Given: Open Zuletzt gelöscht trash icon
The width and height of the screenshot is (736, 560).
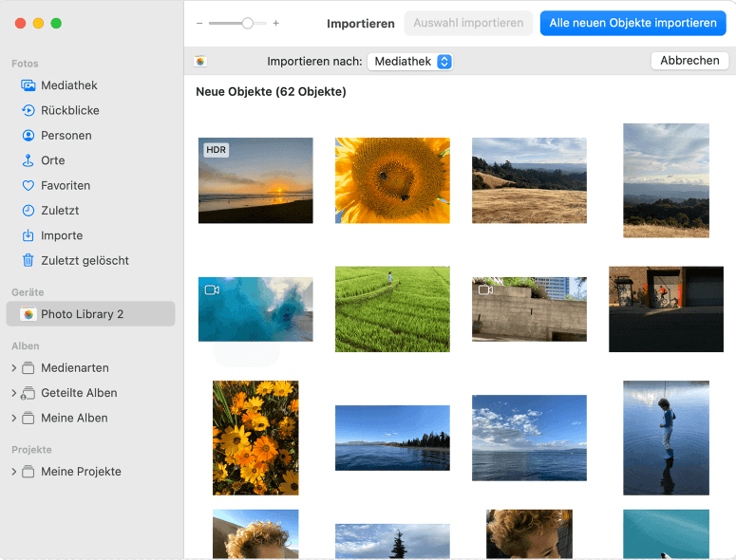Looking at the screenshot, I should (x=28, y=260).
